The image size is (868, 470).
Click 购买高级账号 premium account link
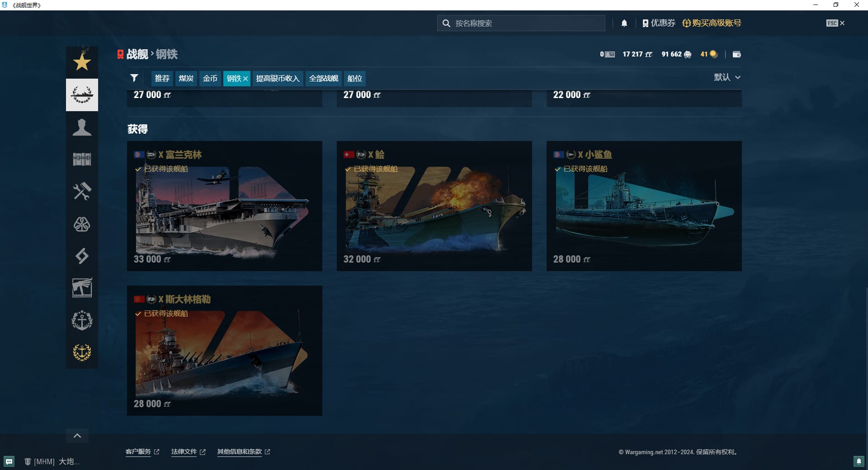tap(712, 23)
